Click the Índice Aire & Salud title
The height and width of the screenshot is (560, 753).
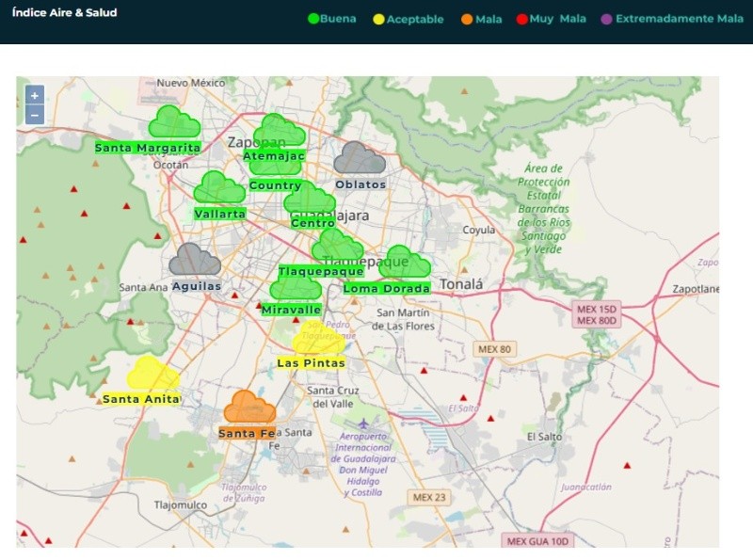tap(64, 13)
